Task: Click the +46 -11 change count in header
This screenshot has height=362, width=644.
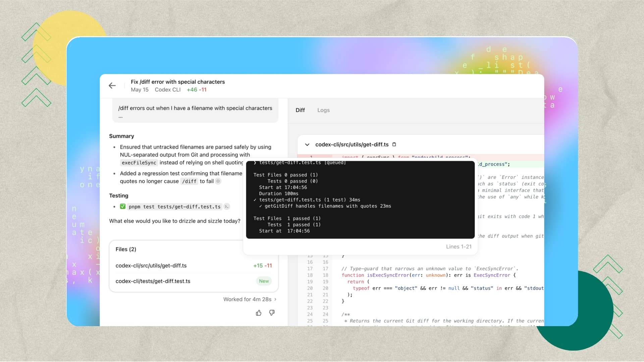Action: pos(197,90)
